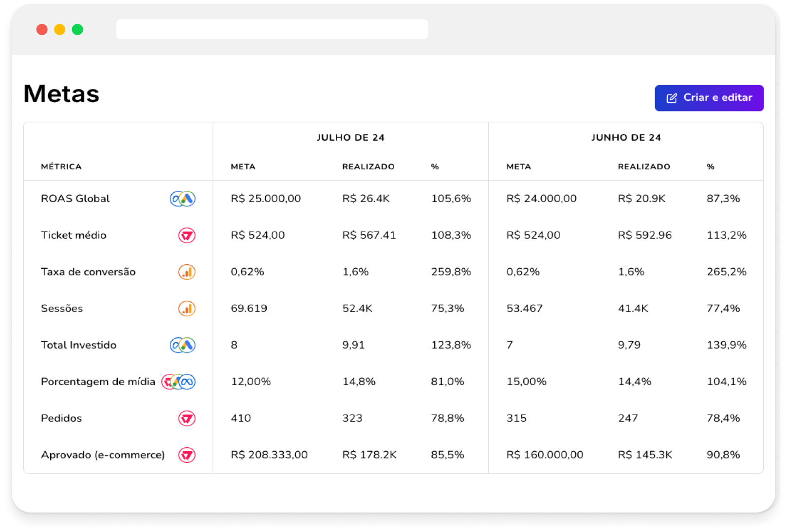Click the red store icon beside Ticket médio

[187, 235]
